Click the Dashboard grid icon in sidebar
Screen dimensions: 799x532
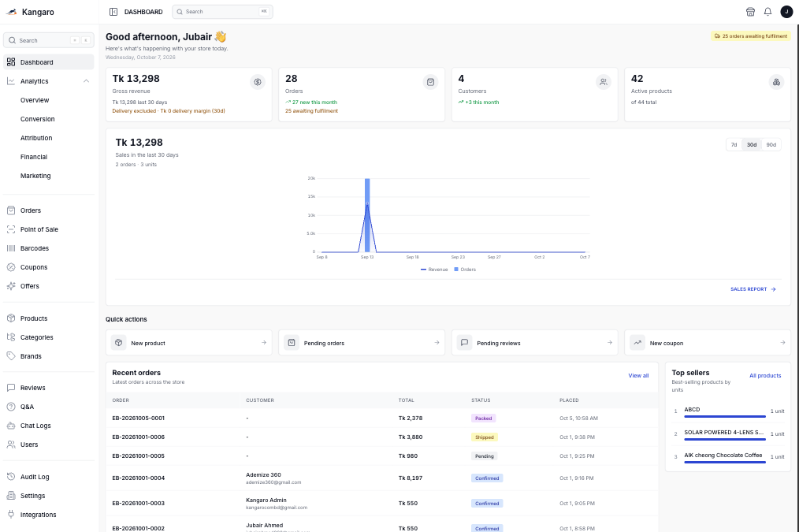11,62
